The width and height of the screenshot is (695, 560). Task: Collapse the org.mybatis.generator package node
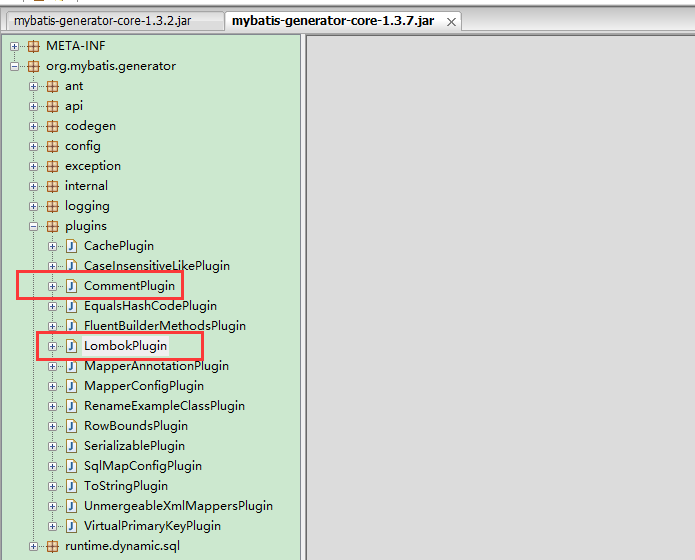tap(14, 66)
